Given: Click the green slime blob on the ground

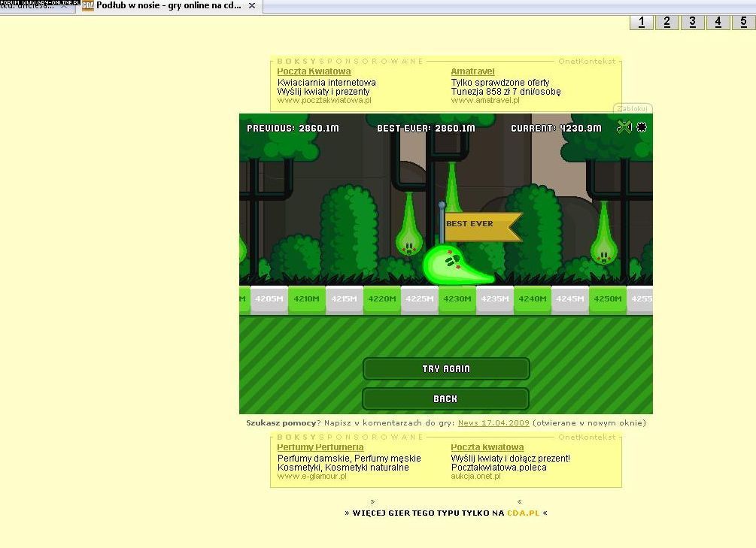Looking at the screenshot, I should click(x=458, y=264).
